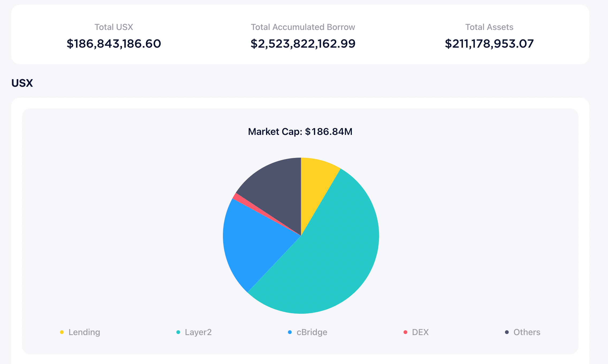Click the blue cBridge legend dot
Image resolution: width=608 pixels, height=364 pixels.
pos(290,332)
